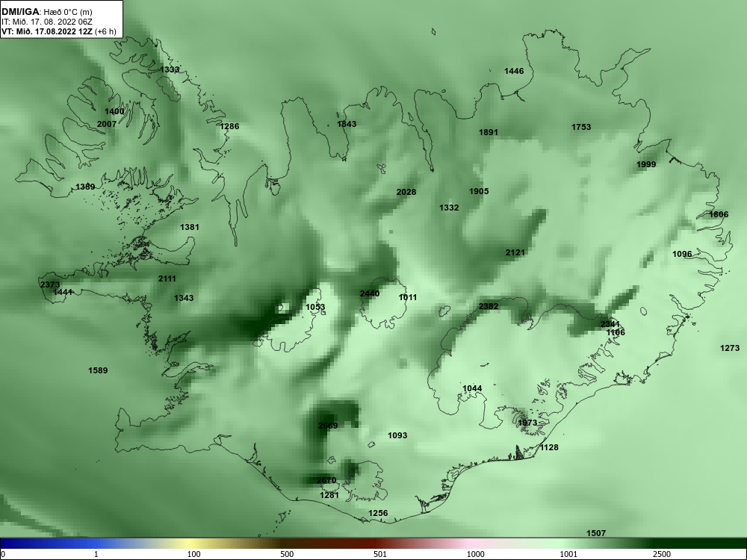
Task: Click the map value 1011
Action: click(x=408, y=297)
